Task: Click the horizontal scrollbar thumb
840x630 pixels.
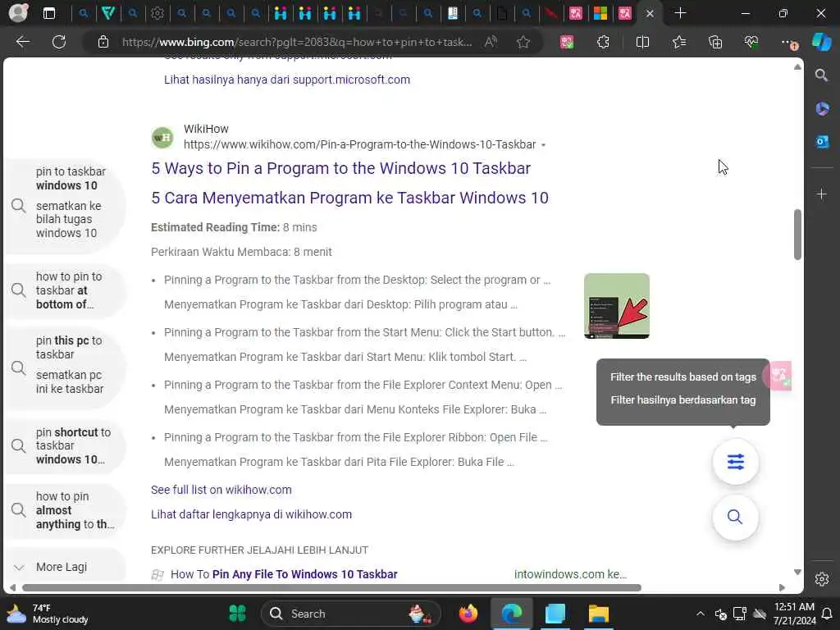Action: click(331, 587)
